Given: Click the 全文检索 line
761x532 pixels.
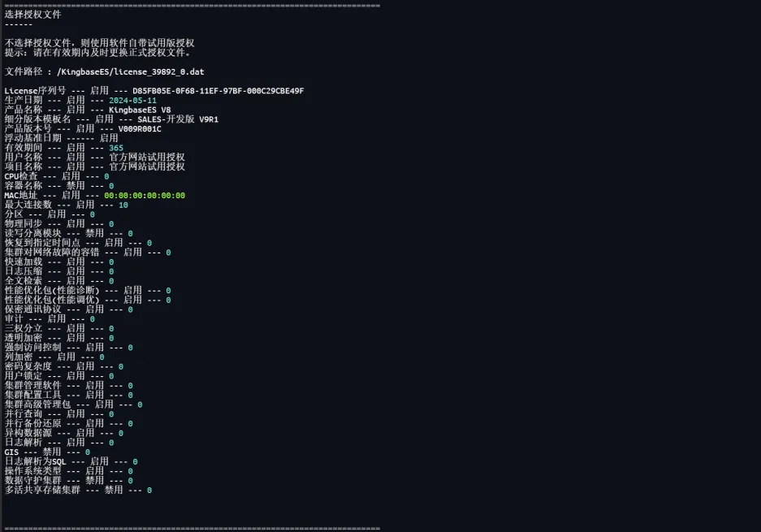Looking at the screenshot, I should [59, 281].
